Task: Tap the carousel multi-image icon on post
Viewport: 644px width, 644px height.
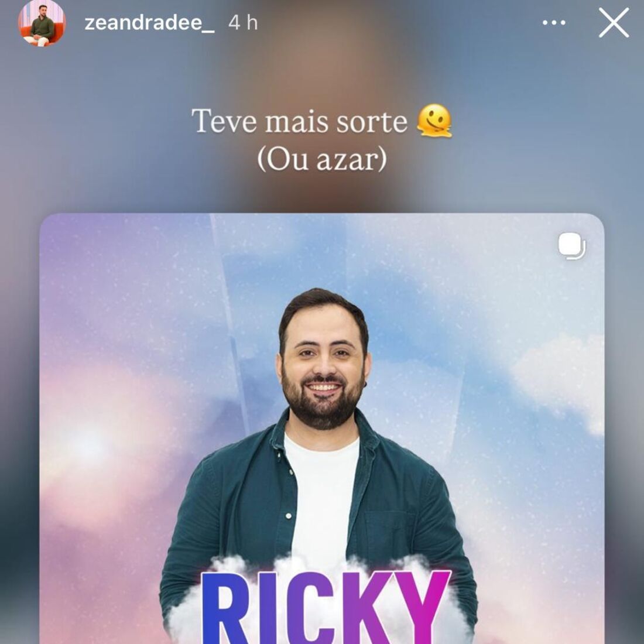Action: 572,246
